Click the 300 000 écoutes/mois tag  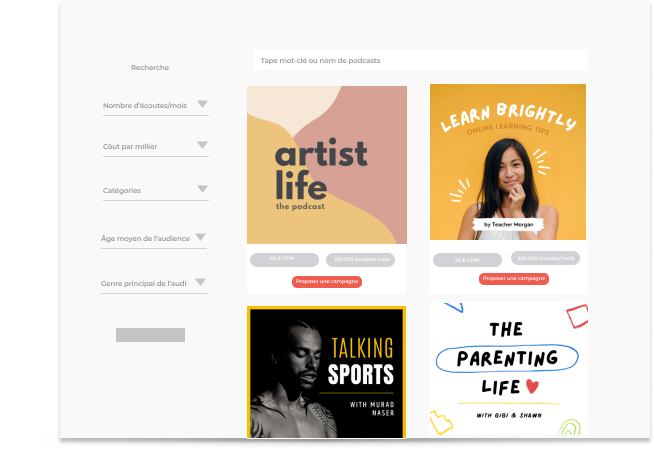[x=546, y=258]
